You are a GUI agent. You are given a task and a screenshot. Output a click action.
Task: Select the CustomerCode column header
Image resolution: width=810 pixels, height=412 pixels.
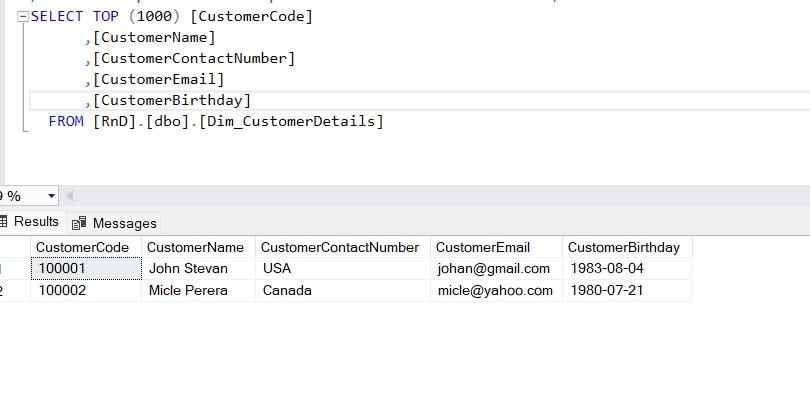86,247
